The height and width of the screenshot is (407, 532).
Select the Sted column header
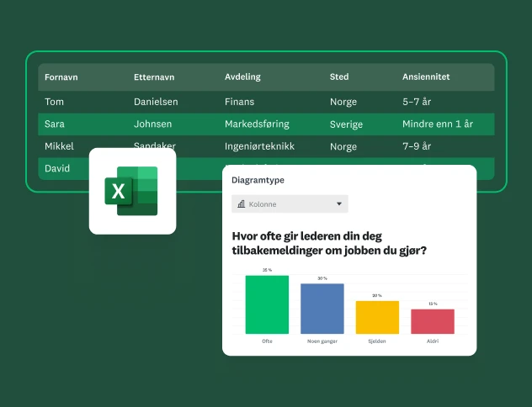click(339, 77)
